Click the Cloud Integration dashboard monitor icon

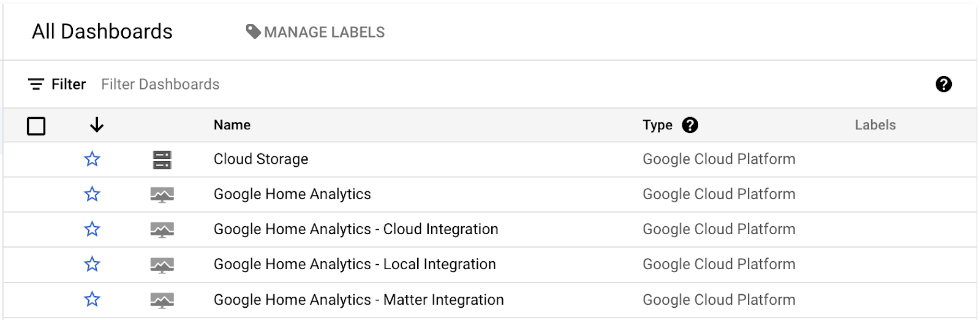(x=162, y=230)
